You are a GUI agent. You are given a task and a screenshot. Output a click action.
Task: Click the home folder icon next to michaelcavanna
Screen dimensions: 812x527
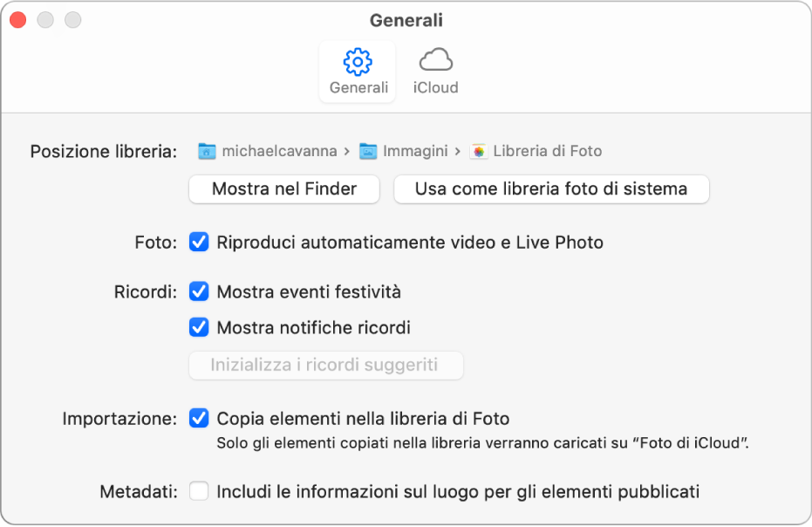pos(208,151)
